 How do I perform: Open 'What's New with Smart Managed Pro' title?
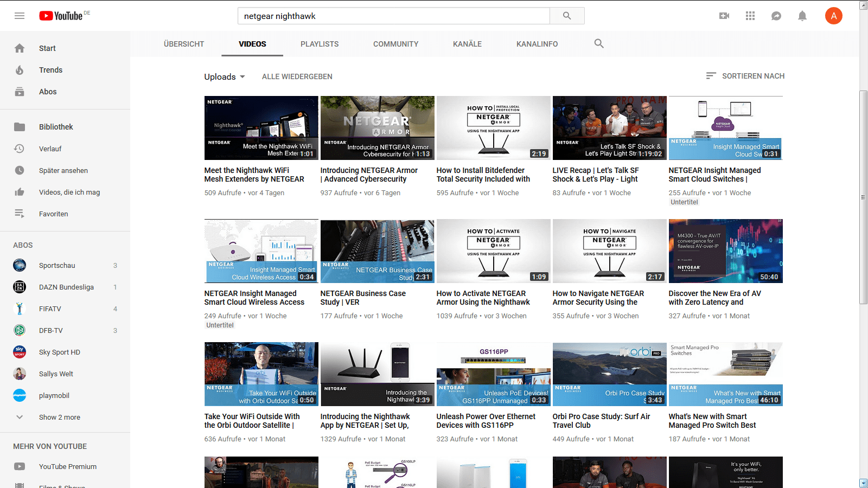(712, 421)
